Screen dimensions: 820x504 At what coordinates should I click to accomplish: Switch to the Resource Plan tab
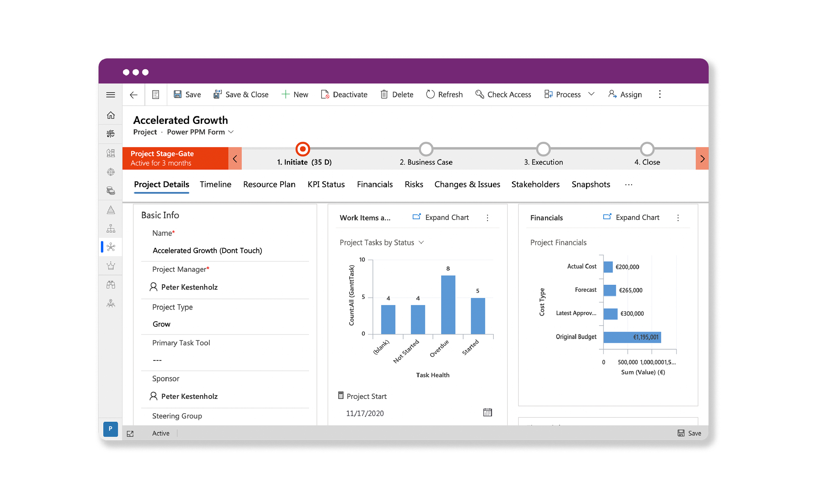click(269, 184)
